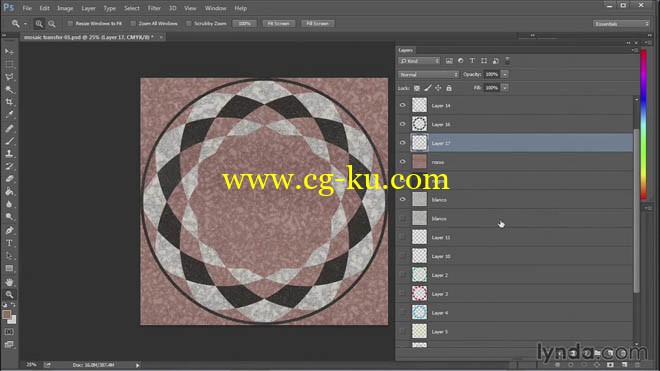Select the Healing Brush tool
The width and height of the screenshot is (660, 371).
[x=9, y=128]
